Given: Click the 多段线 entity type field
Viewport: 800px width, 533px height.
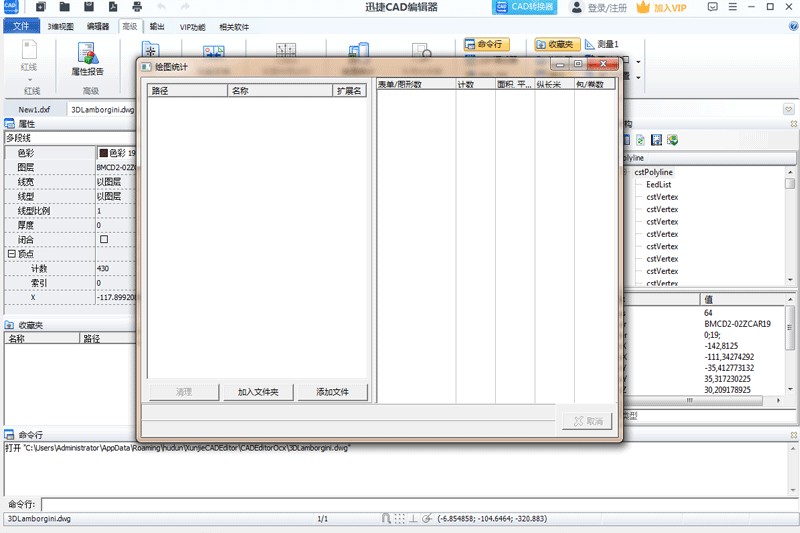Looking at the screenshot, I should (70, 138).
